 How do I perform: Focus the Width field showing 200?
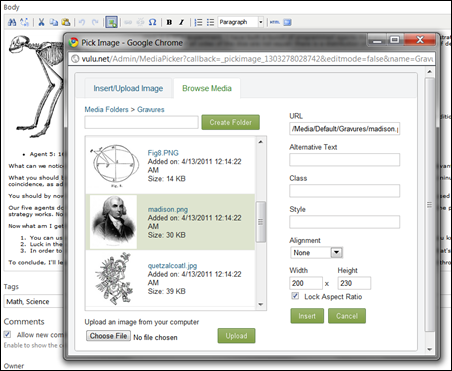tap(306, 283)
